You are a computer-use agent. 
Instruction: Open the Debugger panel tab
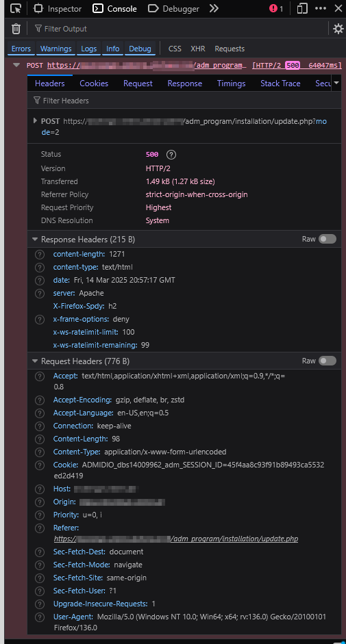(173, 9)
